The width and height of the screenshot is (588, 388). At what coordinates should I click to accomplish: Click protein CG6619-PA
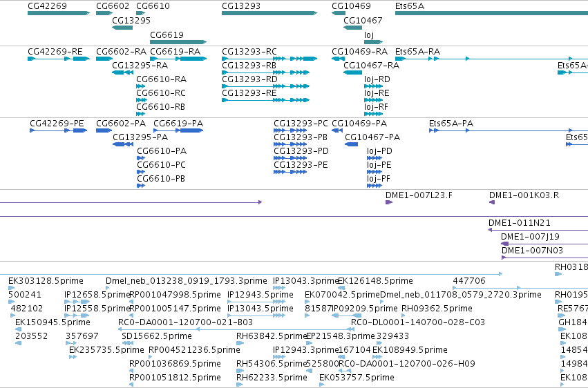178,123
